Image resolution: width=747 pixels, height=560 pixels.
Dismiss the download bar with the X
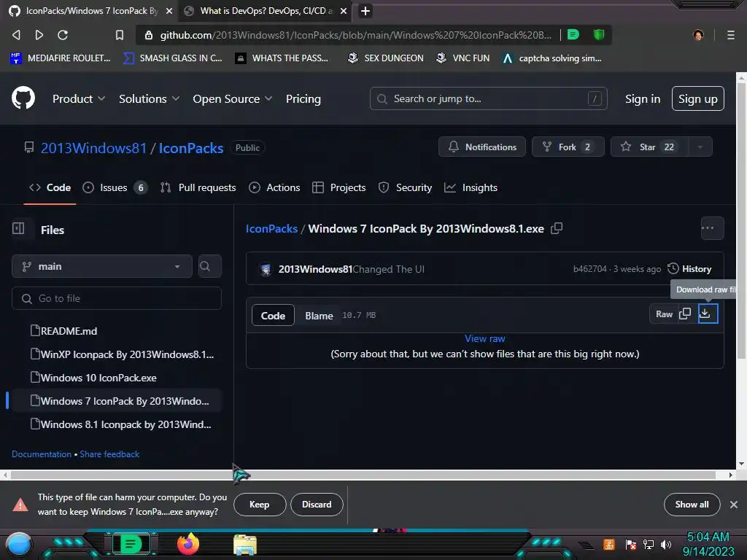pyautogui.click(x=734, y=505)
